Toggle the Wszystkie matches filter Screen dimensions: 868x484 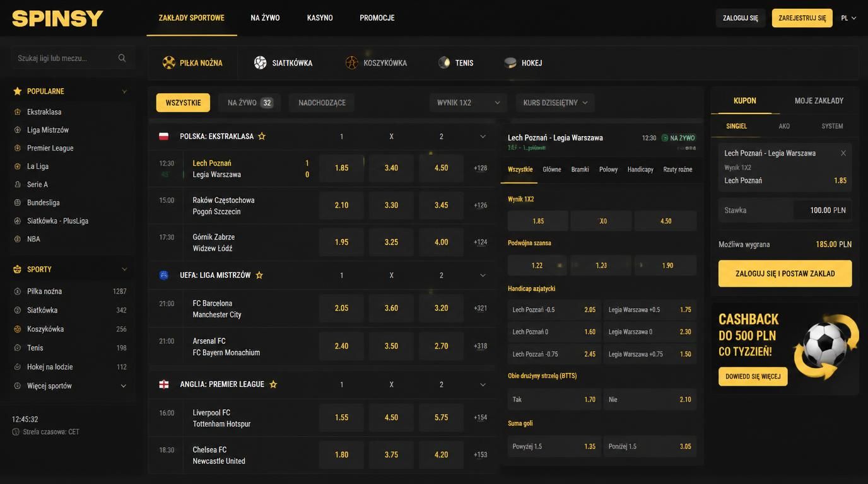click(x=183, y=103)
